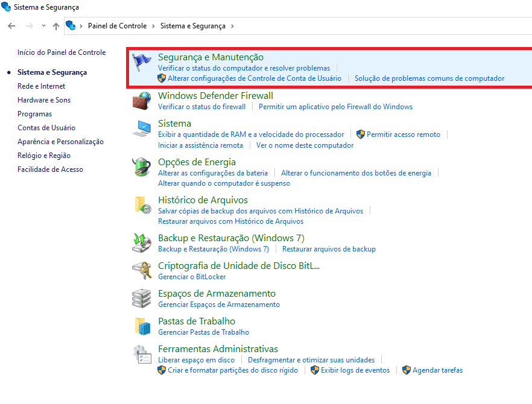
Task: Click Iniciar a assistência remota
Action: point(200,145)
